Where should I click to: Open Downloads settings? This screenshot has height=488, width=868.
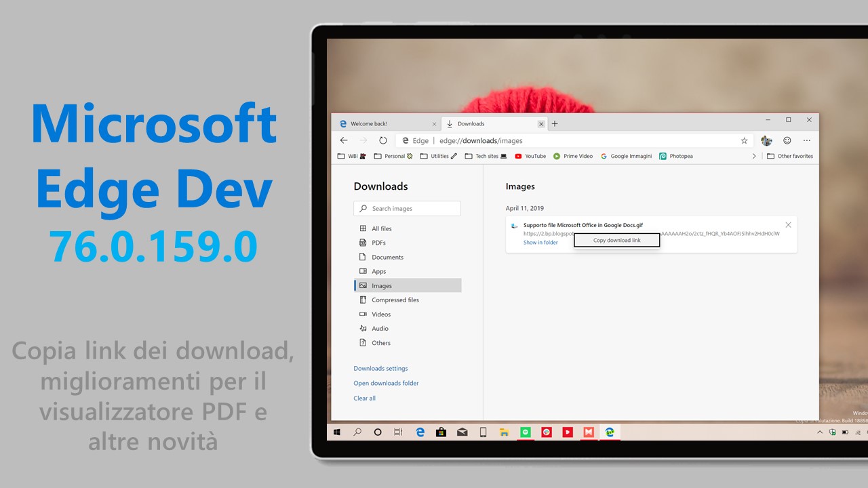click(x=380, y=368)
